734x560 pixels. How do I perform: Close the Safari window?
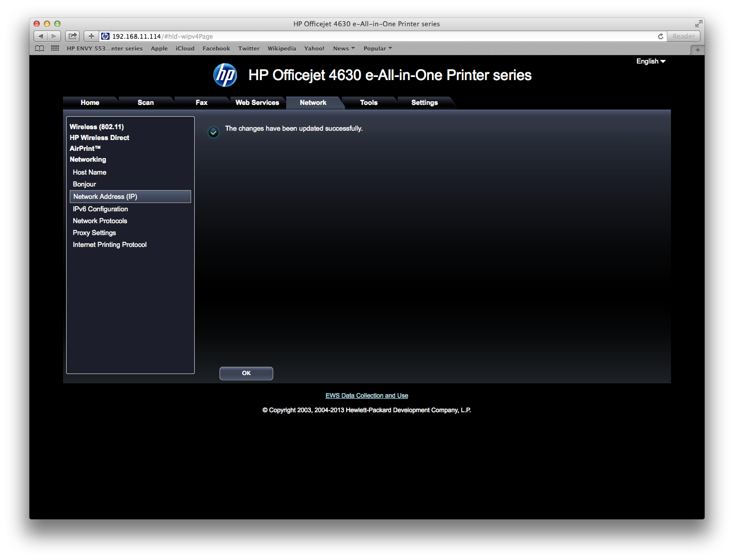coord(37,24)
